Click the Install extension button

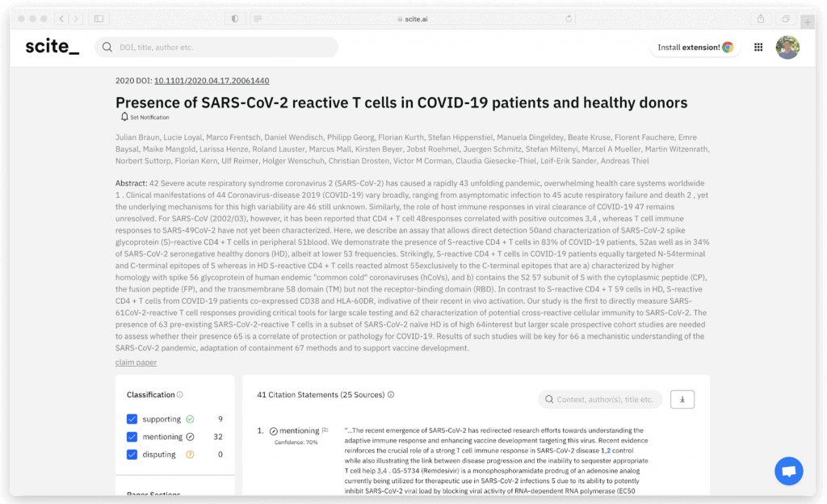pyautogui.click(x=695, y=47)
